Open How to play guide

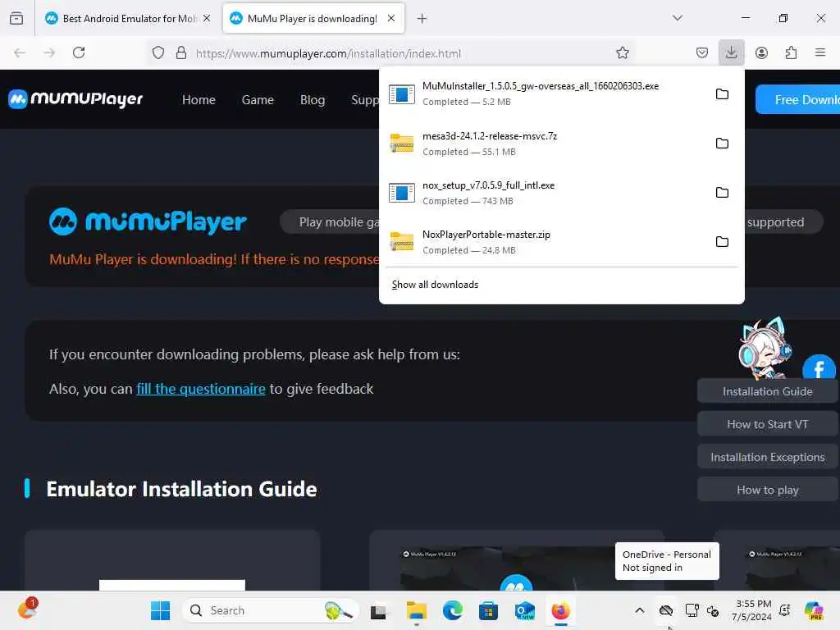point(767,490)
